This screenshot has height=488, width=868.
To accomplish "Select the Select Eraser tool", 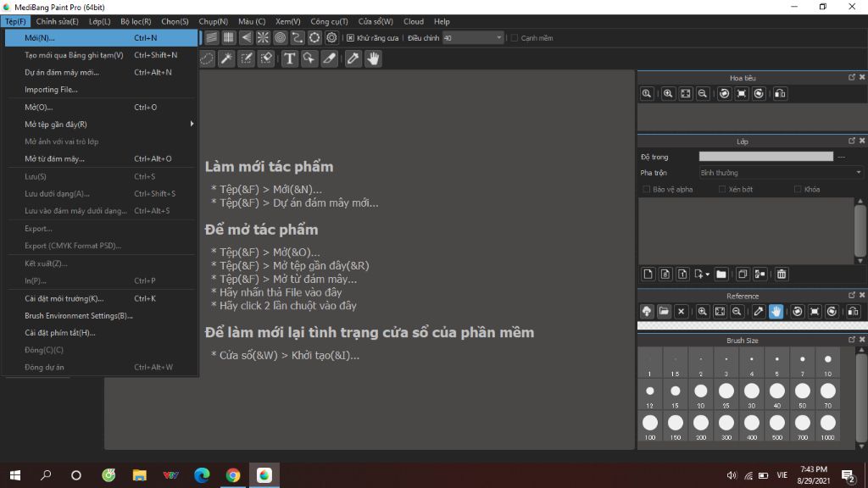I will tap(266, 58).
